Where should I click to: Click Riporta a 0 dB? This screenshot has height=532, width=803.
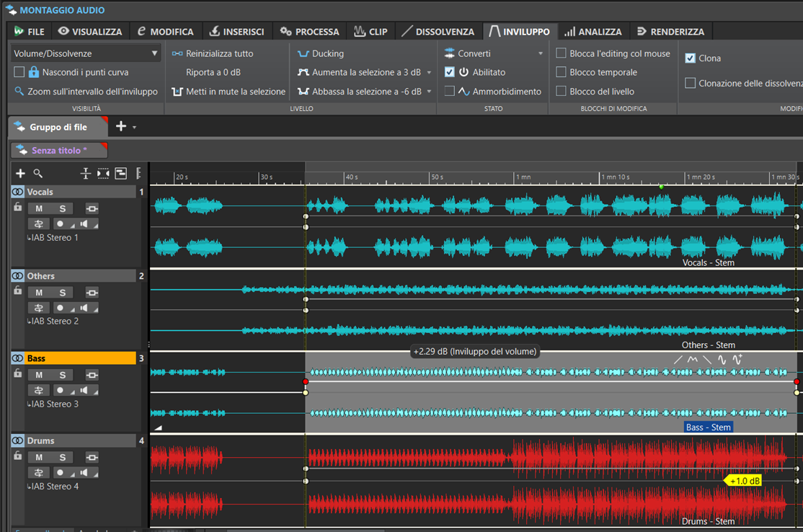(213, 72)
